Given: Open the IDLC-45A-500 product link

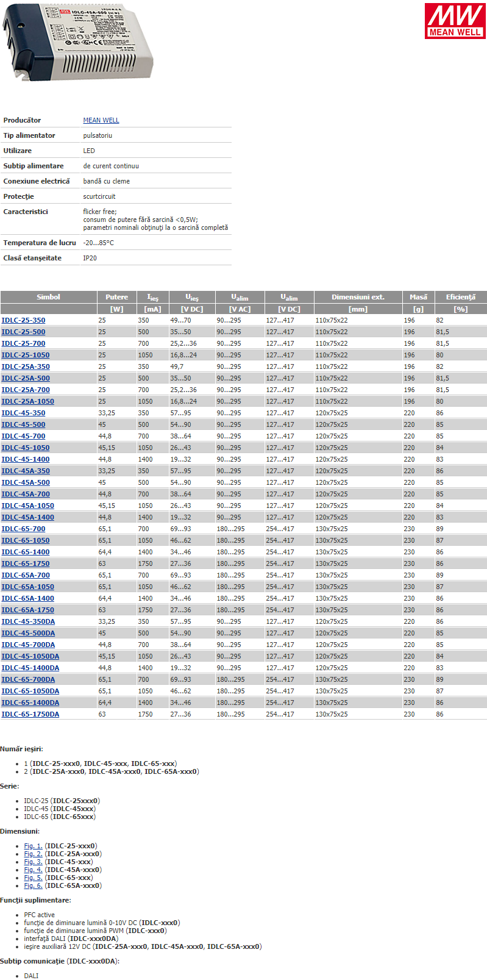Looking at the screenshot, I should point(26,482).
